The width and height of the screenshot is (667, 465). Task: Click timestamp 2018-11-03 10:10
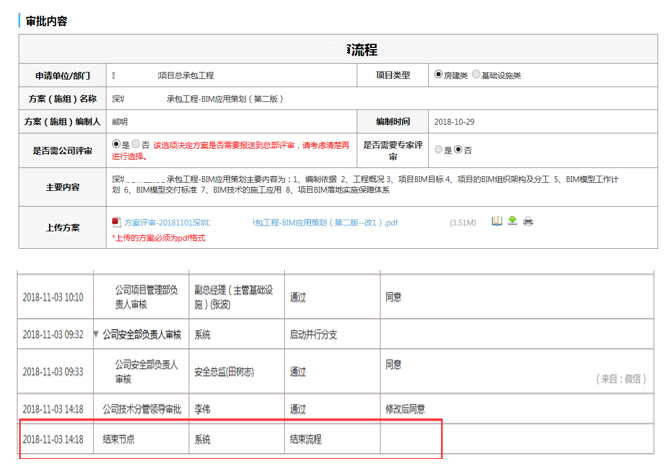coord(53,297)
